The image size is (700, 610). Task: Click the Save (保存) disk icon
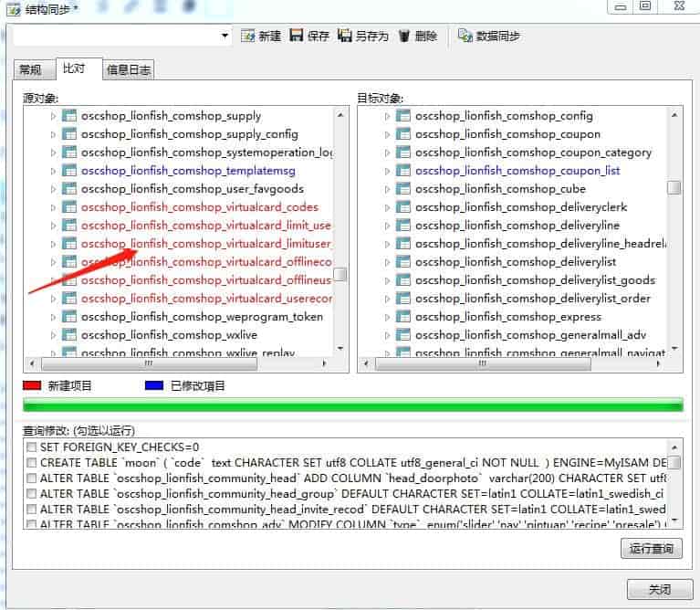296,36
